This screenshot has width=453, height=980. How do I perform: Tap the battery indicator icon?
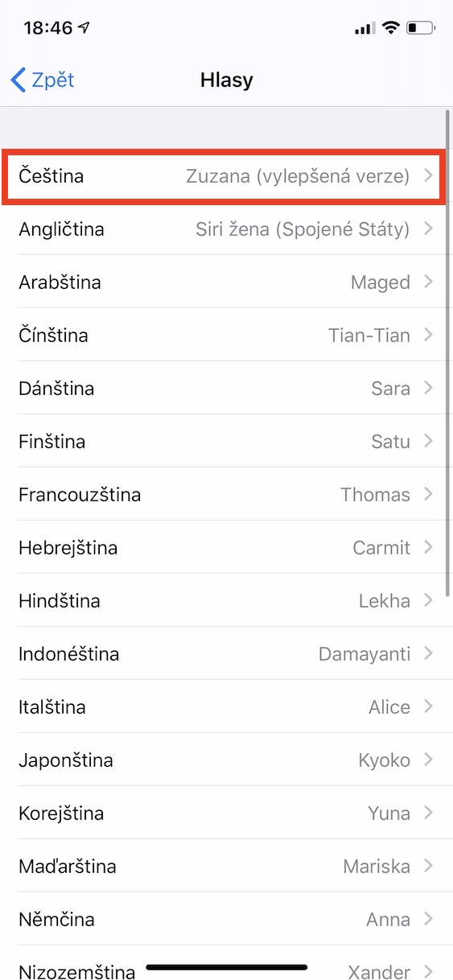point(422,28)
